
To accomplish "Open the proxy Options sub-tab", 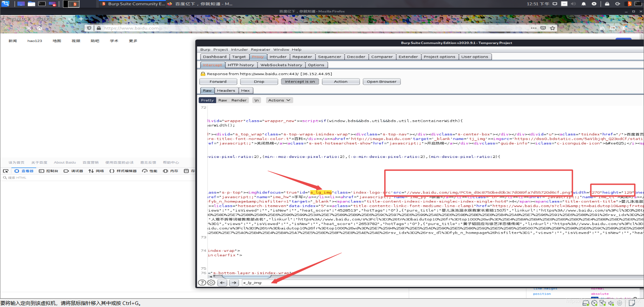I will (316, 65).
